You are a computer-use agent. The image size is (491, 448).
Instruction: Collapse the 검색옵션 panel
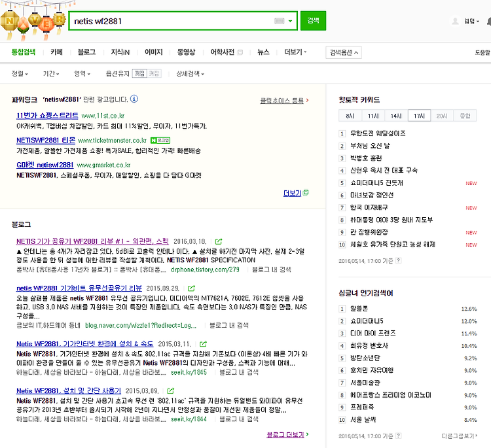coord(344,52)
